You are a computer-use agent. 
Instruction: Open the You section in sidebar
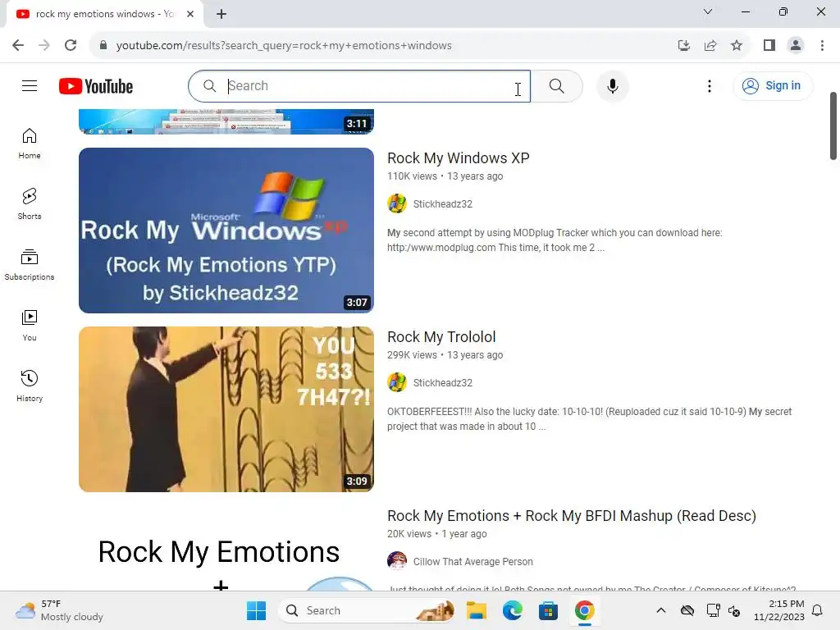click(30, 325)
